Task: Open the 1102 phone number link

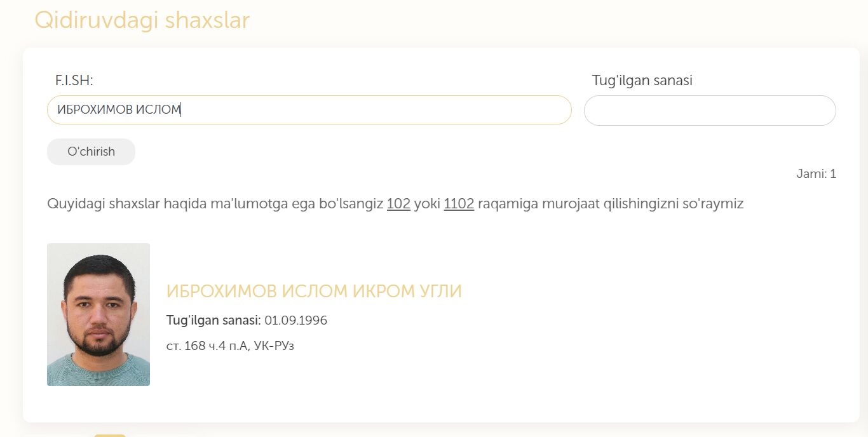Action: [x=459, y=205]
